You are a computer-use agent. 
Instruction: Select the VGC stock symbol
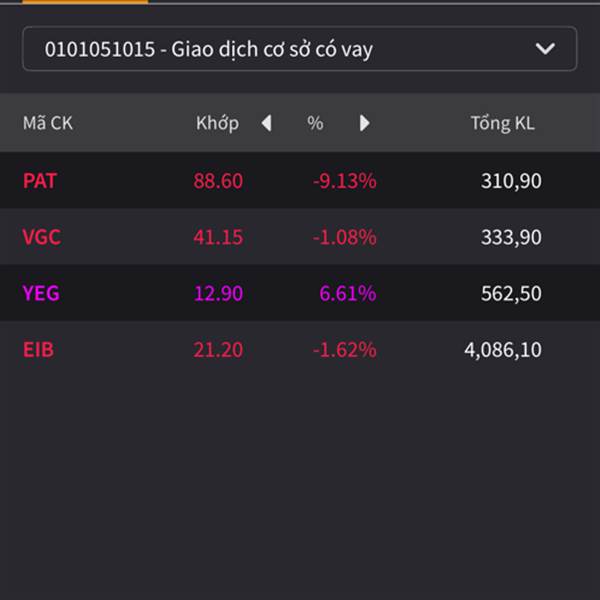pos(41,238)
